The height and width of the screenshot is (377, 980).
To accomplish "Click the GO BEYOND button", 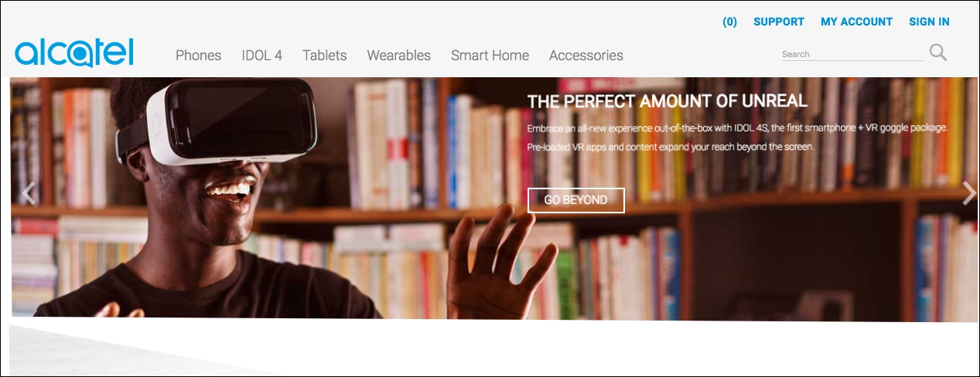I will pyautogui.click(x=575, y=199).
